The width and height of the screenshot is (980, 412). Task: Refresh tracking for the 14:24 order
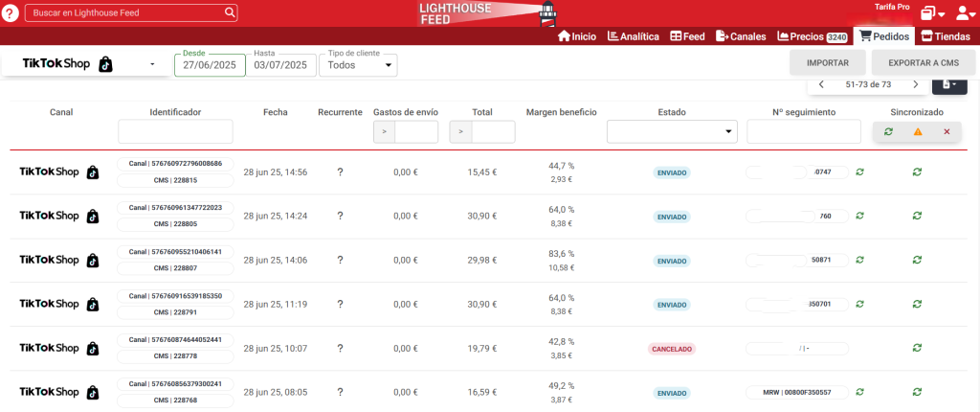tap(860, 216)
